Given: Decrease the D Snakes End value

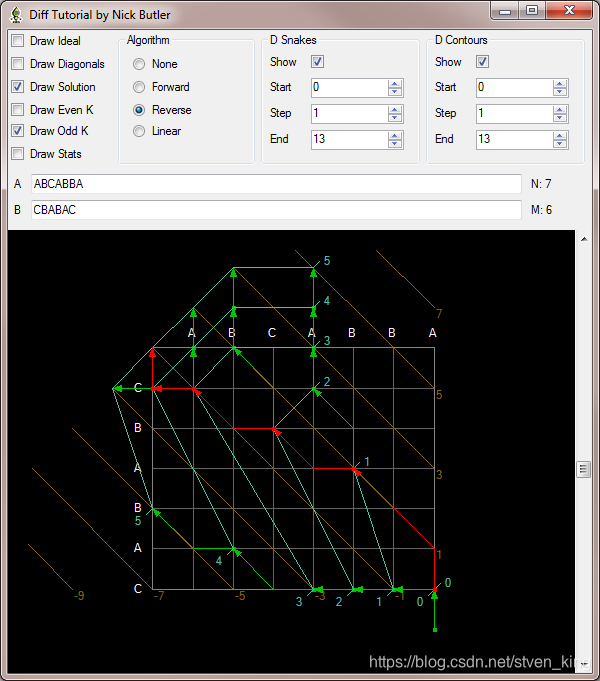Looking at the screenshot, I should pos(394,144).
